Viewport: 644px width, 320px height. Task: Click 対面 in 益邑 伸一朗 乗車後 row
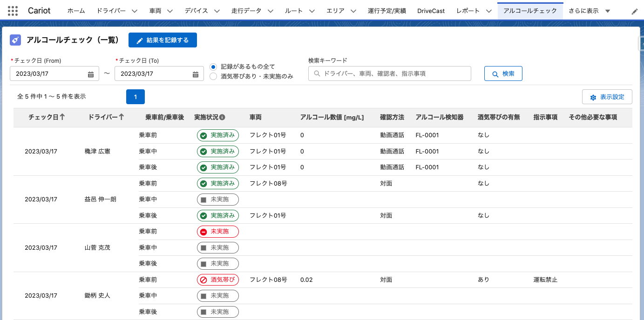coord(386,215)
